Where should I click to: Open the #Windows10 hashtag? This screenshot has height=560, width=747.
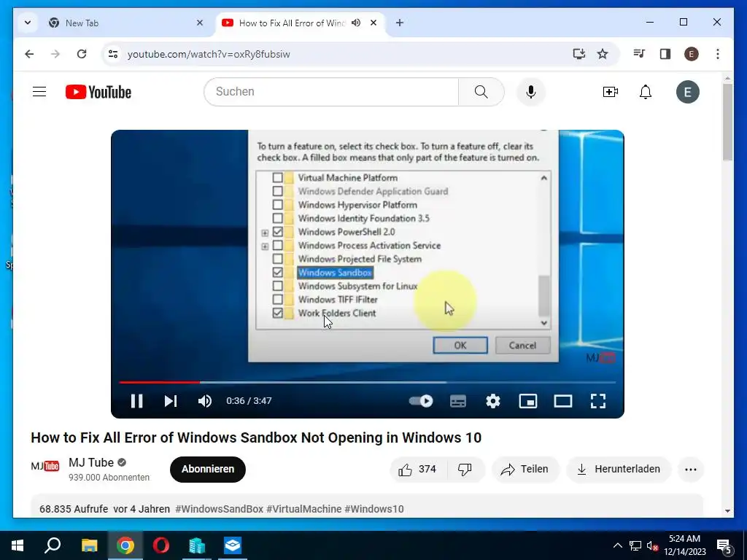click(374, 509)
